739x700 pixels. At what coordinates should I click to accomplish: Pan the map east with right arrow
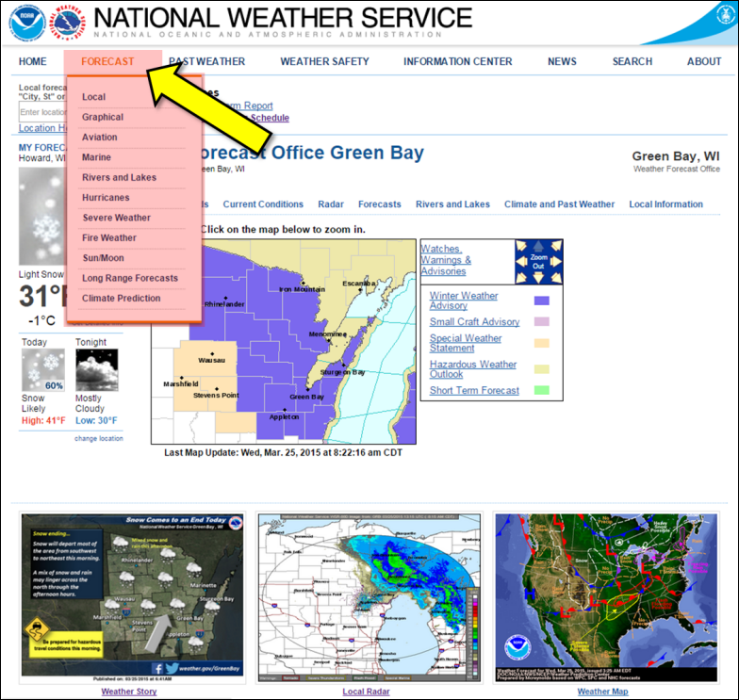click(x=556, y=262)
